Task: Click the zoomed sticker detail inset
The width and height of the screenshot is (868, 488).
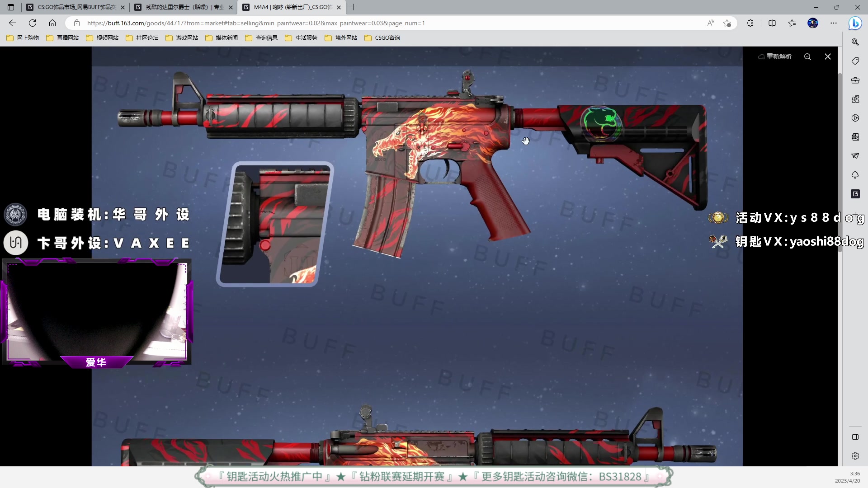Action: point(275,224)
